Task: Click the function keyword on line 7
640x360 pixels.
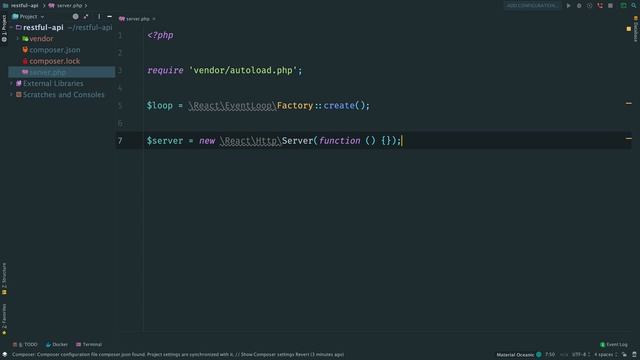Action: tap(340, 141)
